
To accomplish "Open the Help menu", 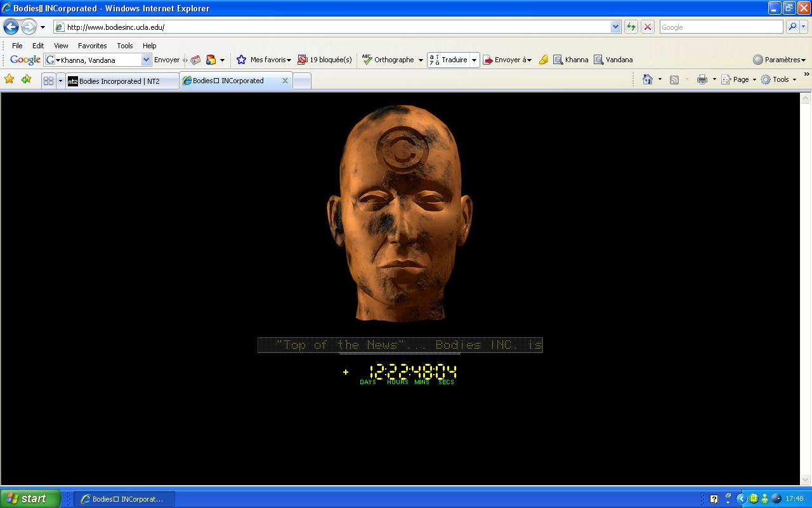I will point(149,46).
